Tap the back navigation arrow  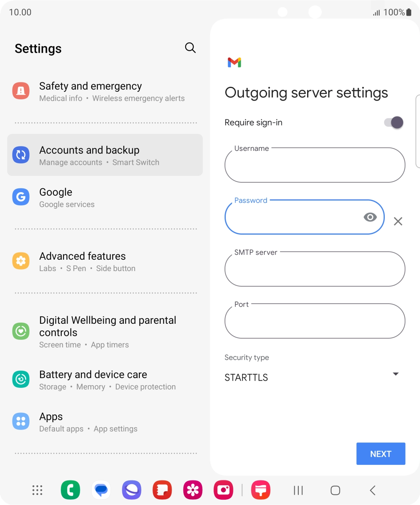point(373,490)
